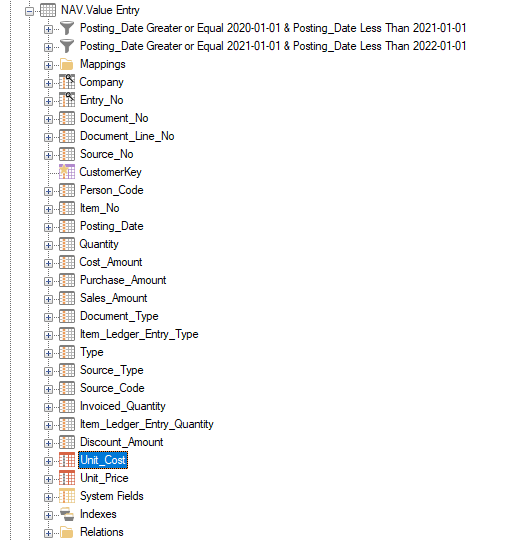The width and height of the screenshot is (530, 541).
Task: Click the Indexes stack icon
Action: 67,514
